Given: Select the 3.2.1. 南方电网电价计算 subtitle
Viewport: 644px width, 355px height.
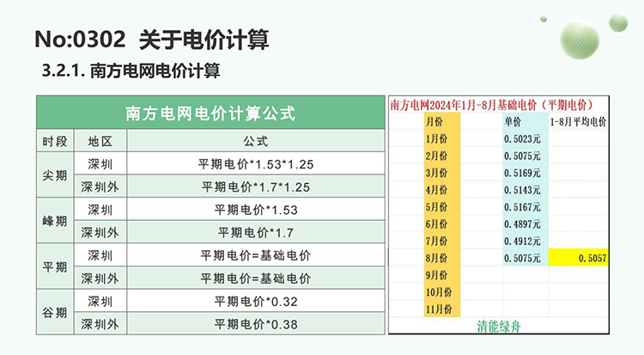Looking at the screenshot, I should tap(137, 71).
